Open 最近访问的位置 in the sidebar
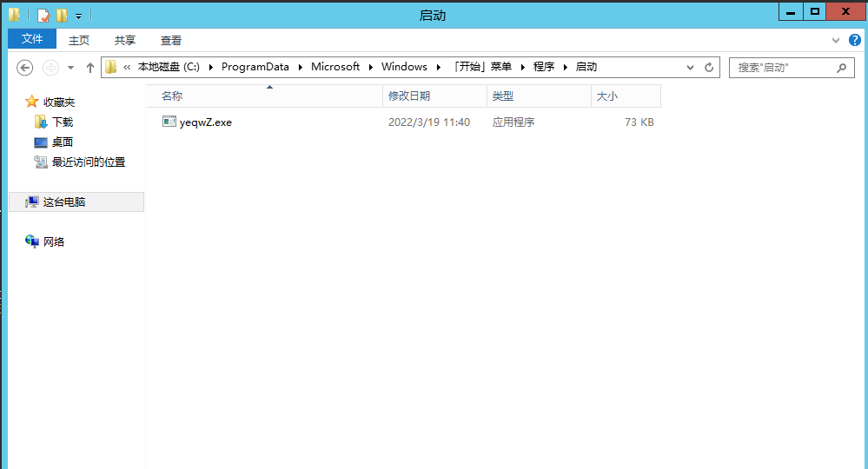 point(89,162)
